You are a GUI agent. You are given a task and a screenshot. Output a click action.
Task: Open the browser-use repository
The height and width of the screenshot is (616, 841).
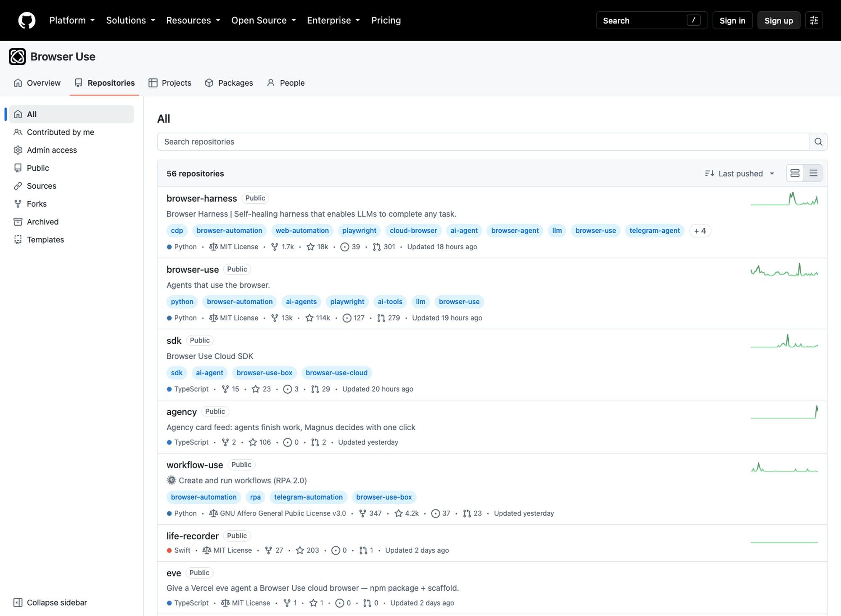click(x=193, y=269)
